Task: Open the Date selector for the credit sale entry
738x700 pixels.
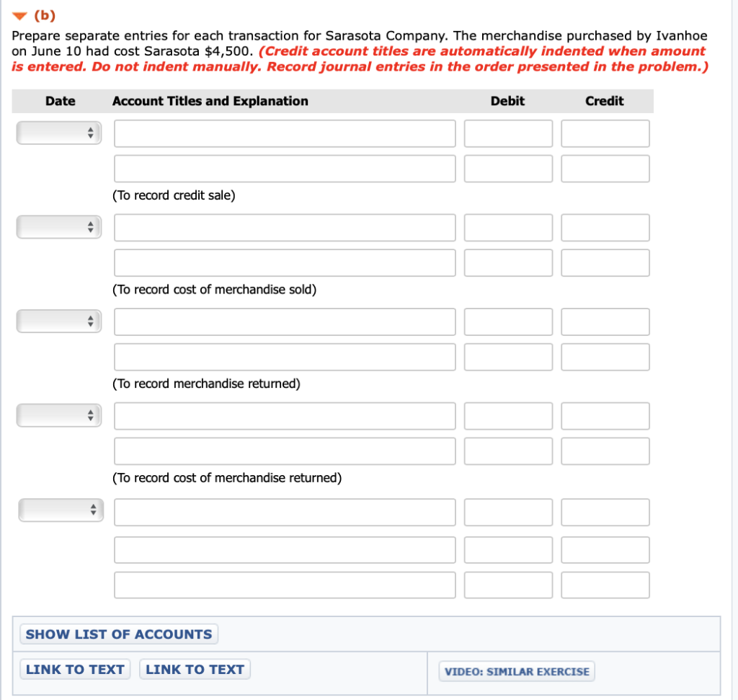Action: (x=58, y=133)
